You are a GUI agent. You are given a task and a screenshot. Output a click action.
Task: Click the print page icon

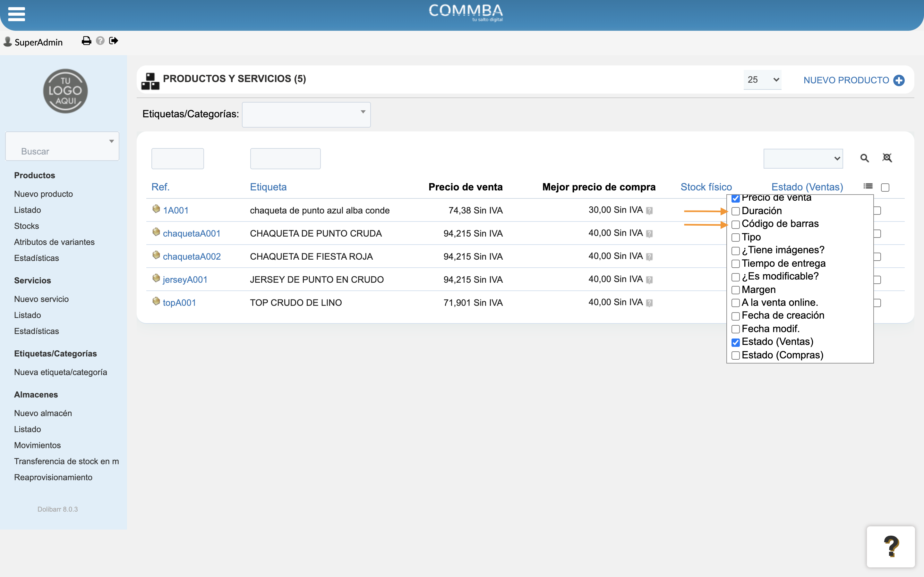click(87, 41)
